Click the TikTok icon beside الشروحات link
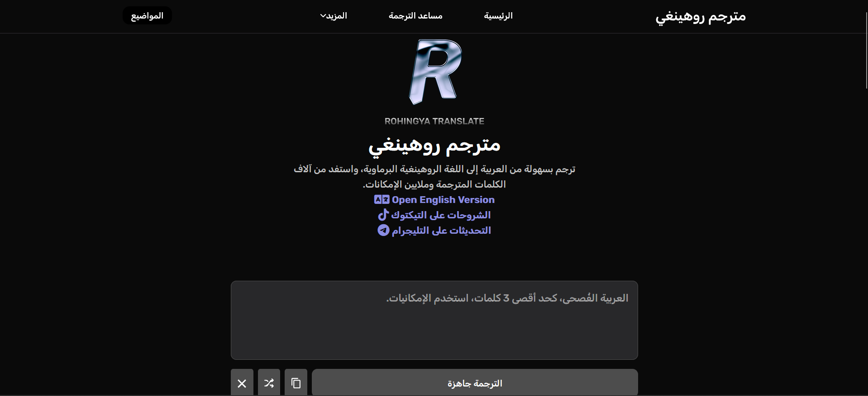Image resolution: width=868 pixels, height=396 pixels. click(383, 215)
